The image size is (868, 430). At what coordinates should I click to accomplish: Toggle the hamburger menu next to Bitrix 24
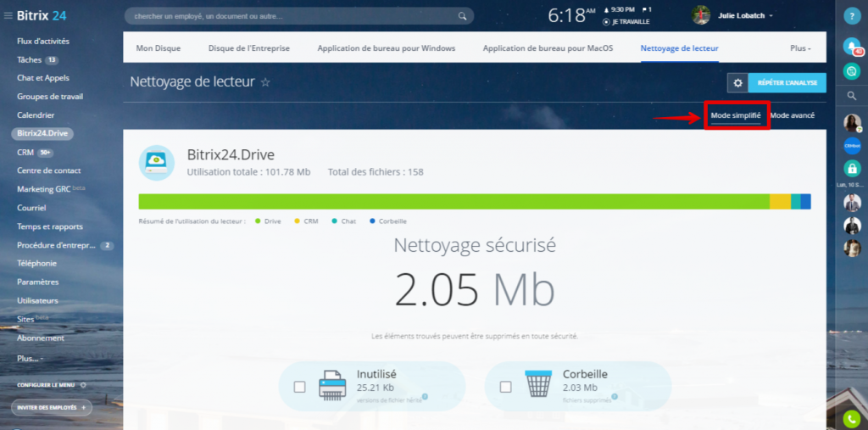coord(8,16)
